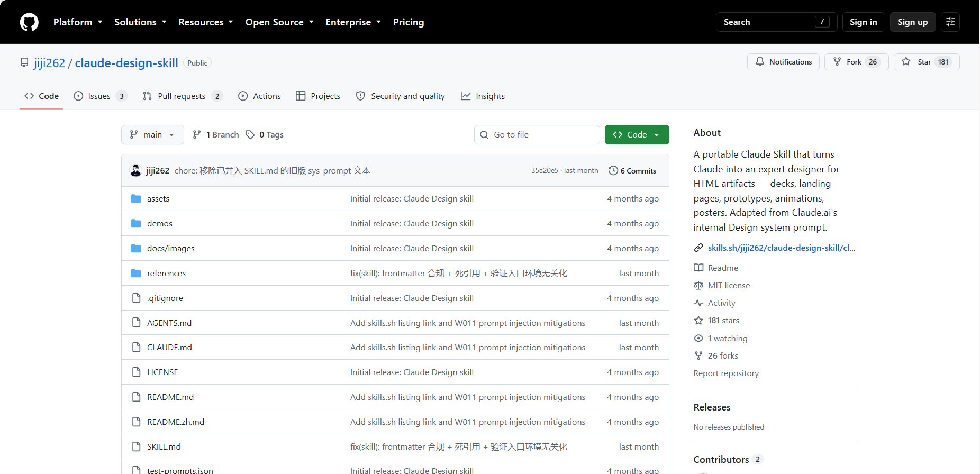Switch to the Actions tab
Screen dimensions: 980x474
coord(260,96)
